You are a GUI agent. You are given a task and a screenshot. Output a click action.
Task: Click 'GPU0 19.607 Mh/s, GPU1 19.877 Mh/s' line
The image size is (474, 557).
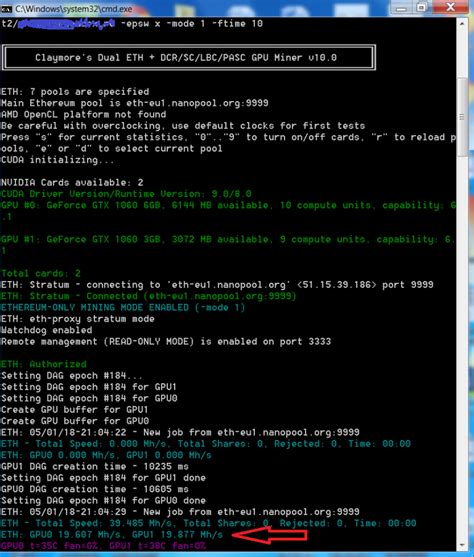(112, 535)
